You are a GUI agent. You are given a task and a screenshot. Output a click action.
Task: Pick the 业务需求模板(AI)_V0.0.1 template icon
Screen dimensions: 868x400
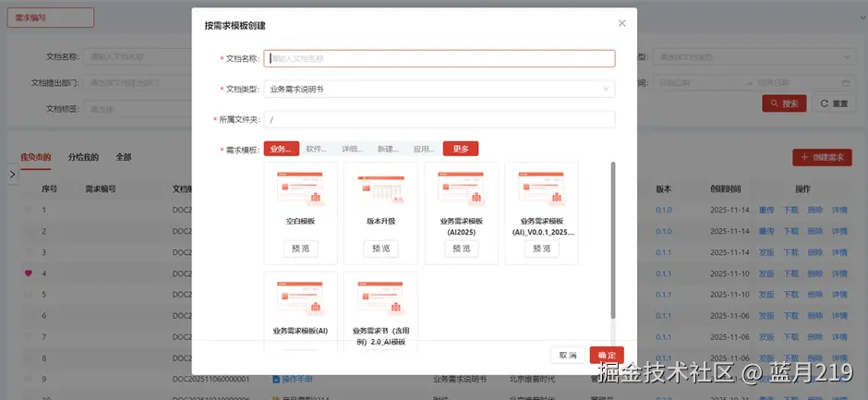point(541,188)
